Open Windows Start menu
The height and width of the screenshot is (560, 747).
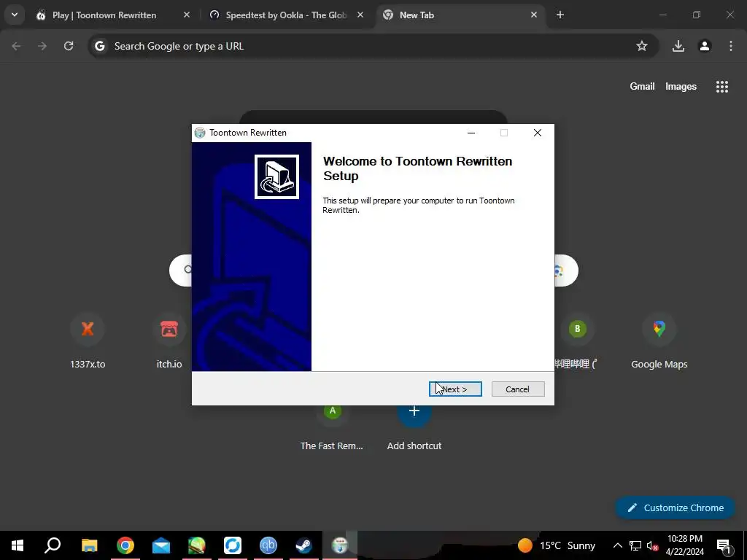pos(18,545)
